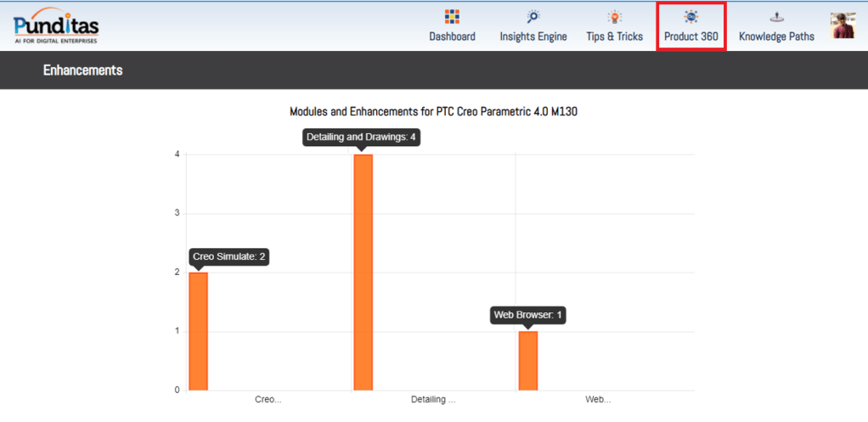Open the Product 360 label

point(691,37)
